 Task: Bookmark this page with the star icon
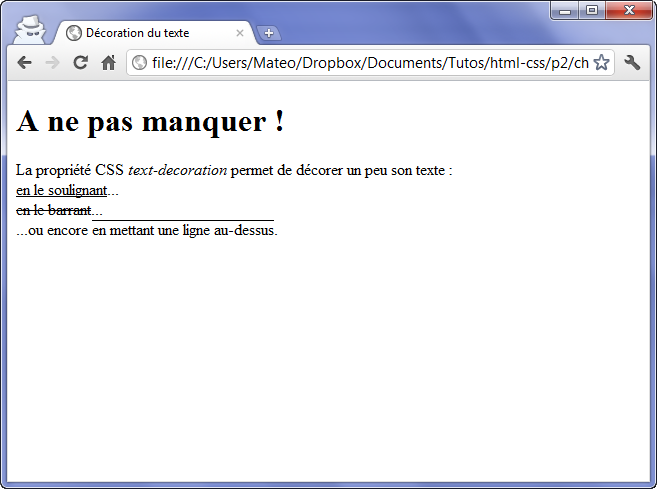pyautogui.click(x=601, y=63)
